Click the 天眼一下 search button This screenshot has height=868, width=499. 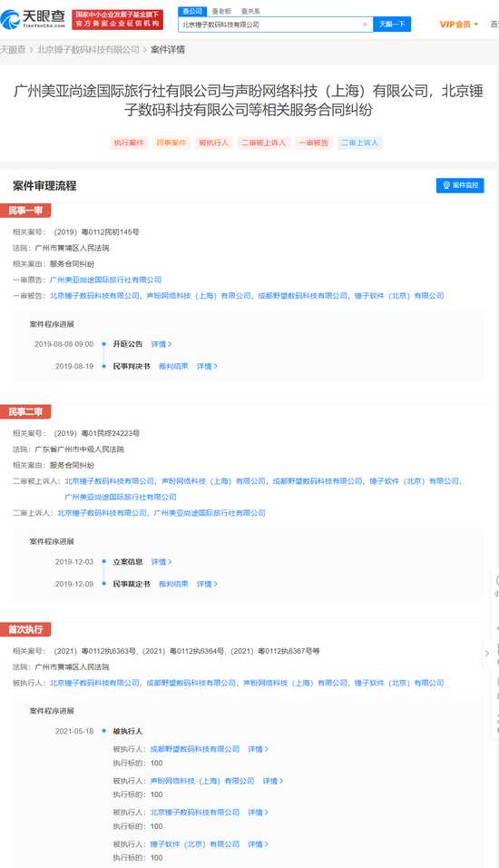pos(392,25)
